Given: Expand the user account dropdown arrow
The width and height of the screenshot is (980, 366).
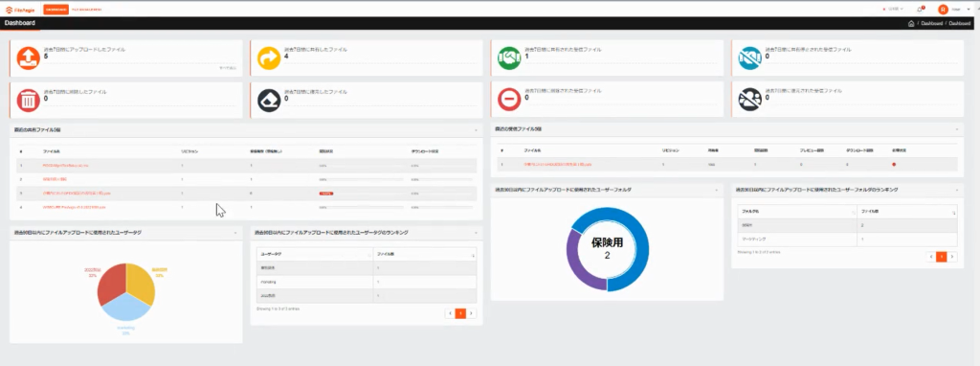Looking at the screenshot, I should tap(969, 10).
